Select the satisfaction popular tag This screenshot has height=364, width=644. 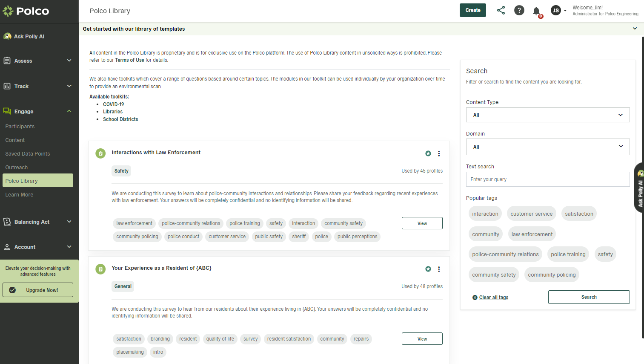(579, 214)
